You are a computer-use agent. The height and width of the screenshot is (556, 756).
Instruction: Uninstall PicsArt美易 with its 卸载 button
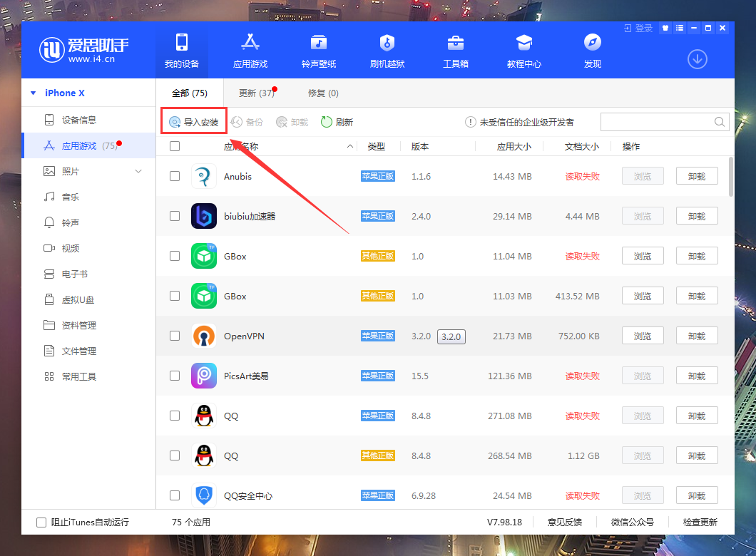pyautogui.click(x=697, y=376)
